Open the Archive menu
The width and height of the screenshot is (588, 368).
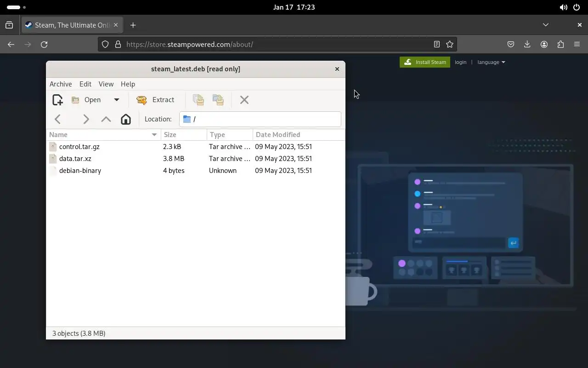point(61,84)
